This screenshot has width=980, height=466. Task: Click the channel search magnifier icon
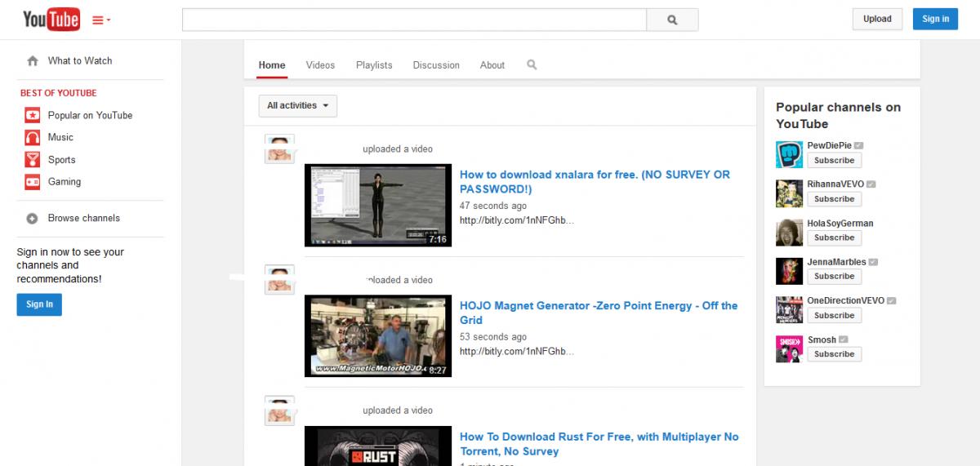[x=532, y=64]
